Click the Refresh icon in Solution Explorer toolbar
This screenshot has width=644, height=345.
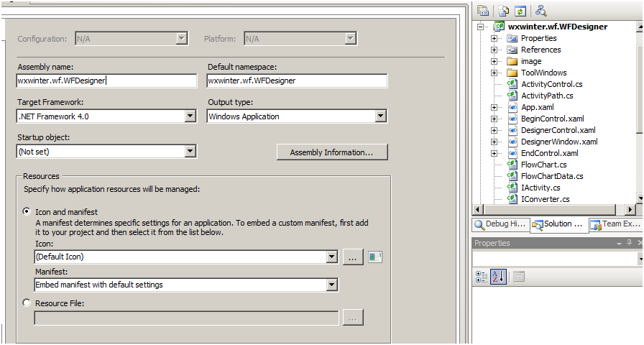tap(520, 11)
